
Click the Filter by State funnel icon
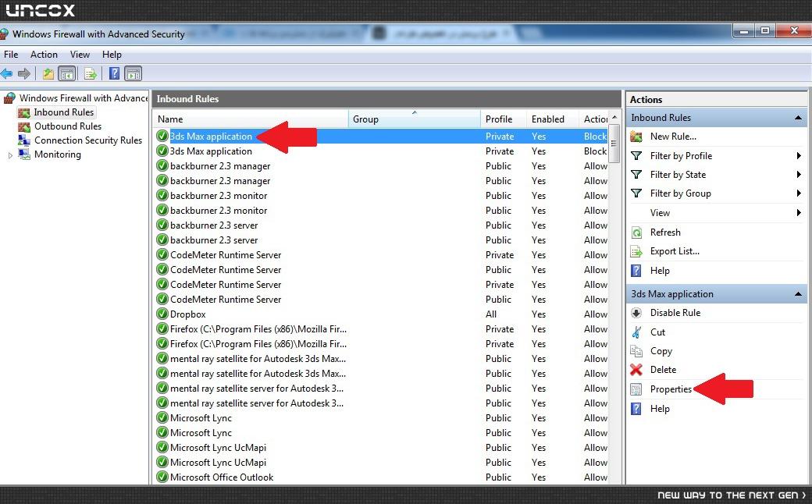(636, 175)
